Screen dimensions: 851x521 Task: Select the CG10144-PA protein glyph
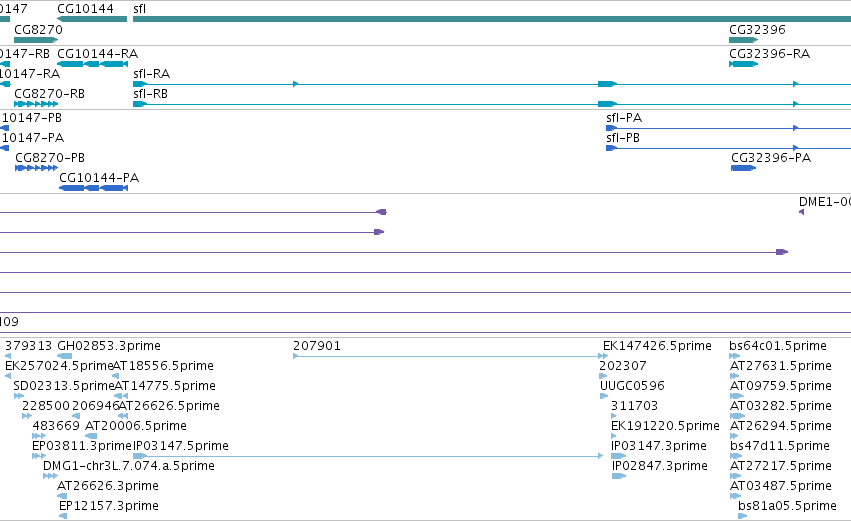tap(93, 188)
